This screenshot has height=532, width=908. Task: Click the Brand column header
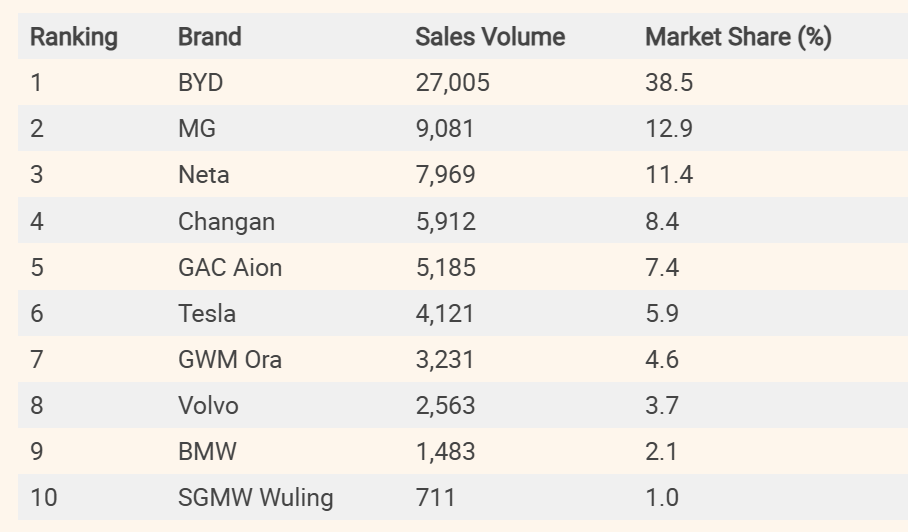click(x=209, y=37)
